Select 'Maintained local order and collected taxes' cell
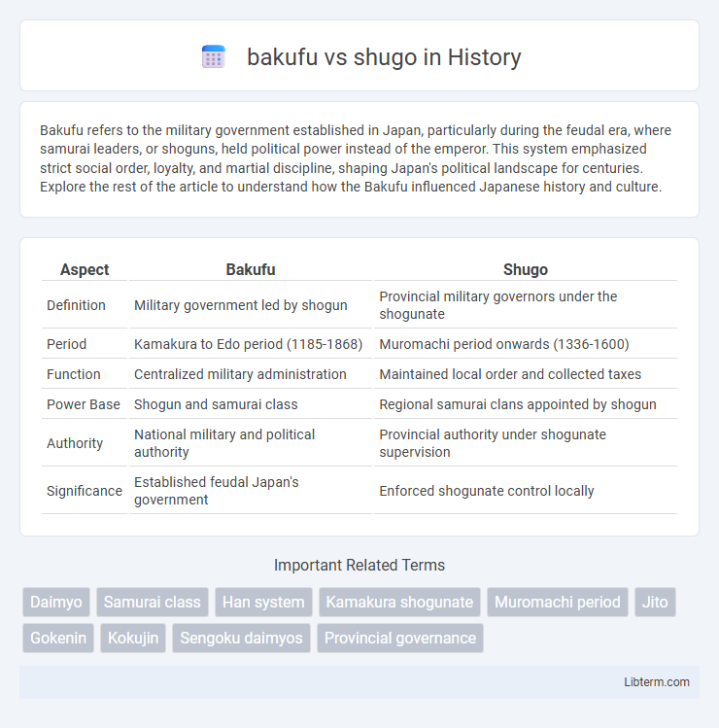Screen dimensions: 719x728 click(526, 374)
